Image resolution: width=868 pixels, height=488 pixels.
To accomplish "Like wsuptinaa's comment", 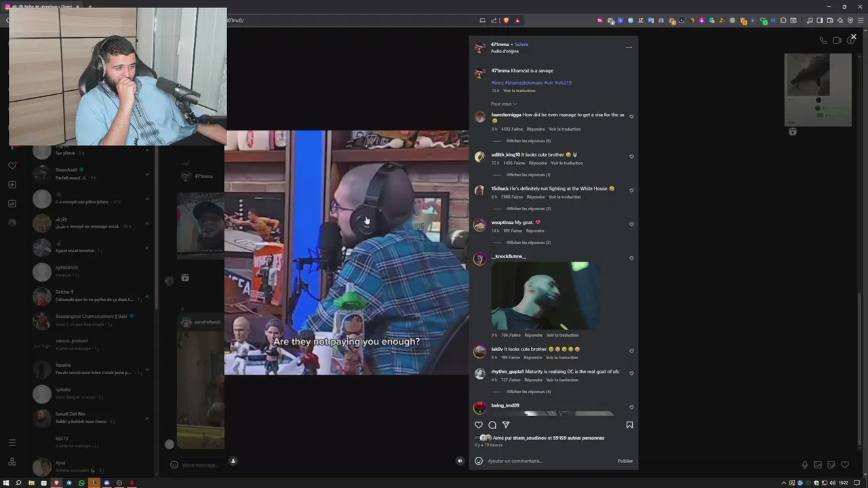I will coord(631,224).
